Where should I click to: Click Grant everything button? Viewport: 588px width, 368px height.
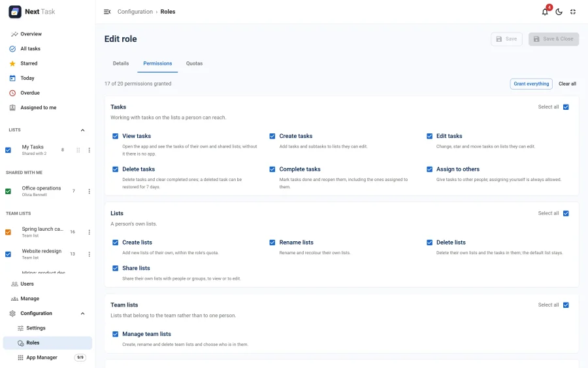tap(531, 84)
